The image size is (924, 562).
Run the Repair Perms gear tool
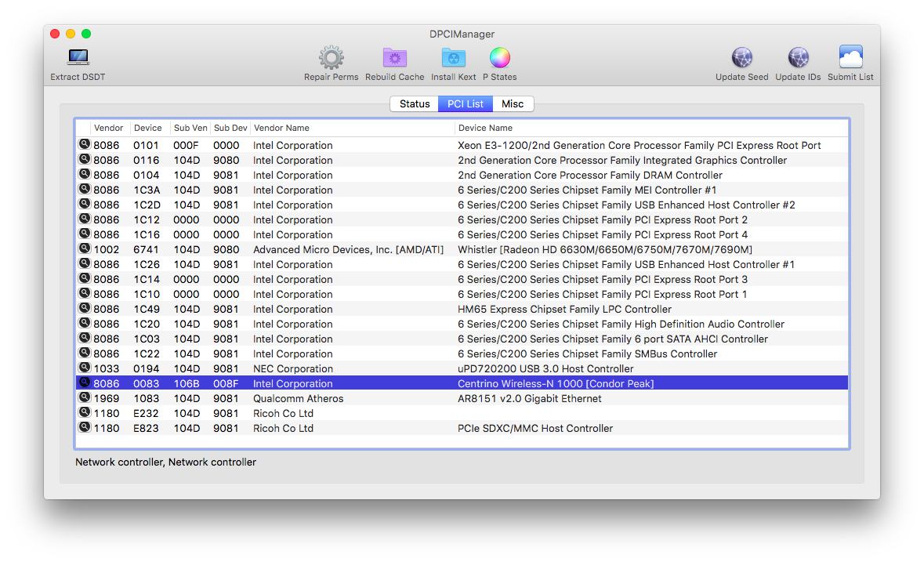(x=332, y=58)
